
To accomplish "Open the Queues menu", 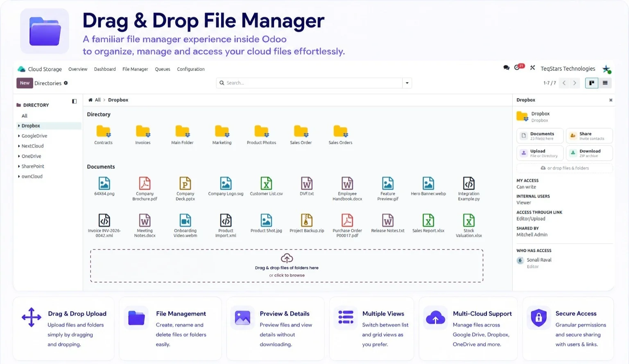I will (163, 69).
